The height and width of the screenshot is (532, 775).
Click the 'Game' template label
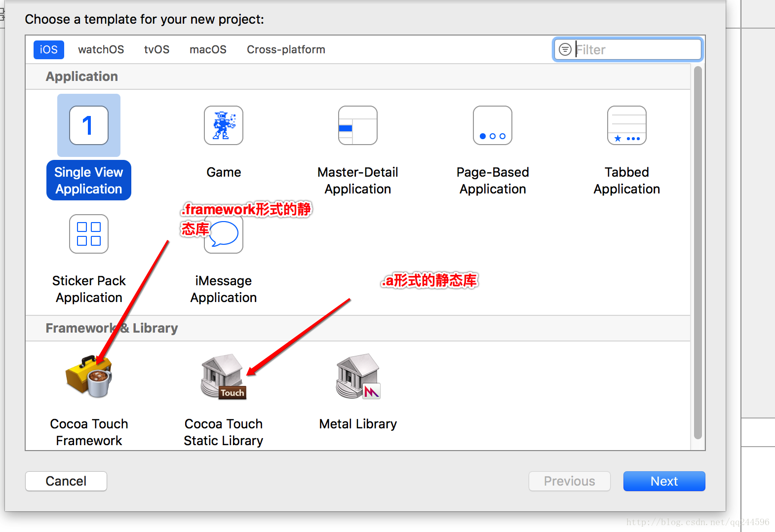pyautogui.click(x=224, y=172)
